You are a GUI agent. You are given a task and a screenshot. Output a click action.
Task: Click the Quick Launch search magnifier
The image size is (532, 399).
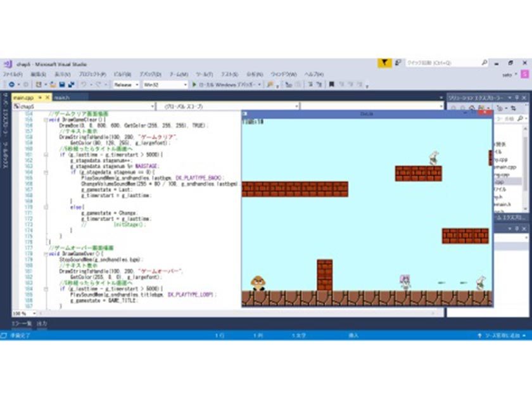[x=484, y=63]
